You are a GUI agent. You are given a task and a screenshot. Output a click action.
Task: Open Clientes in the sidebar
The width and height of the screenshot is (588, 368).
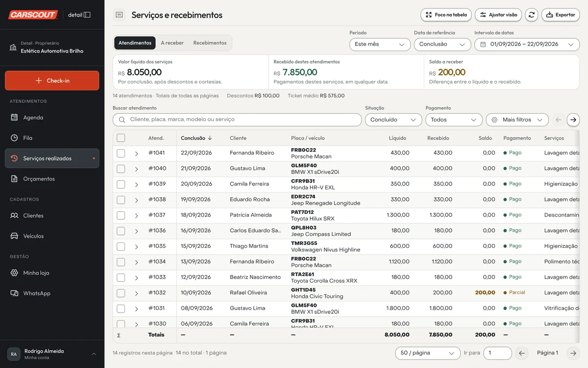click(52, 216)
